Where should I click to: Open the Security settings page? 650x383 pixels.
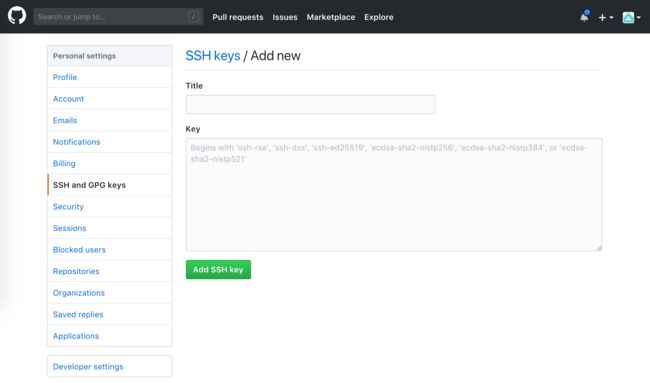(110, 206)
